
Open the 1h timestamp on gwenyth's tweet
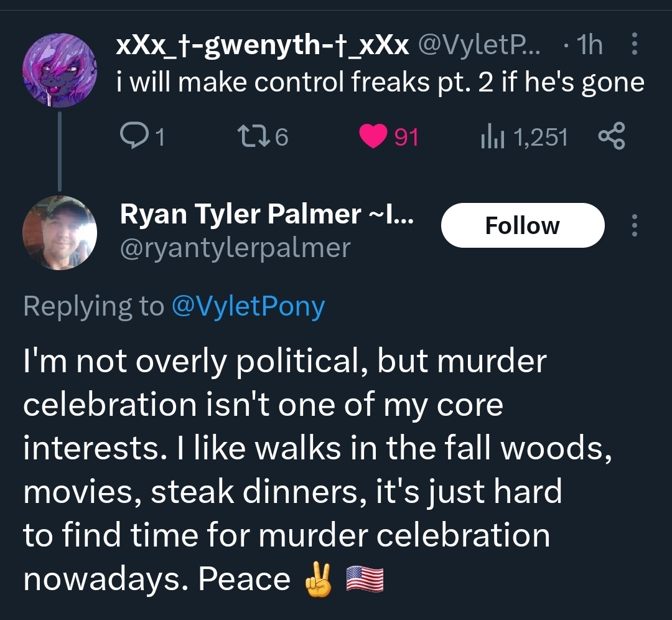(589, 45)
